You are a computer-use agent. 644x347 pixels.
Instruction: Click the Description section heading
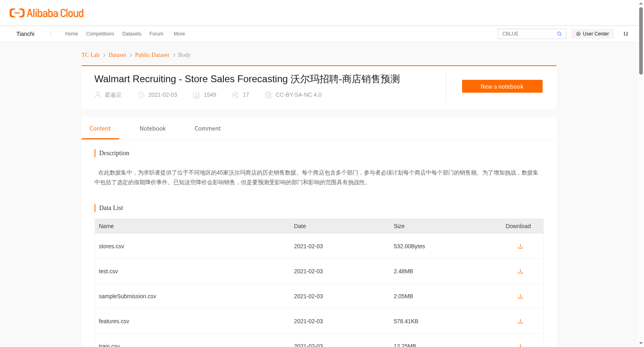tap(114, 153)
